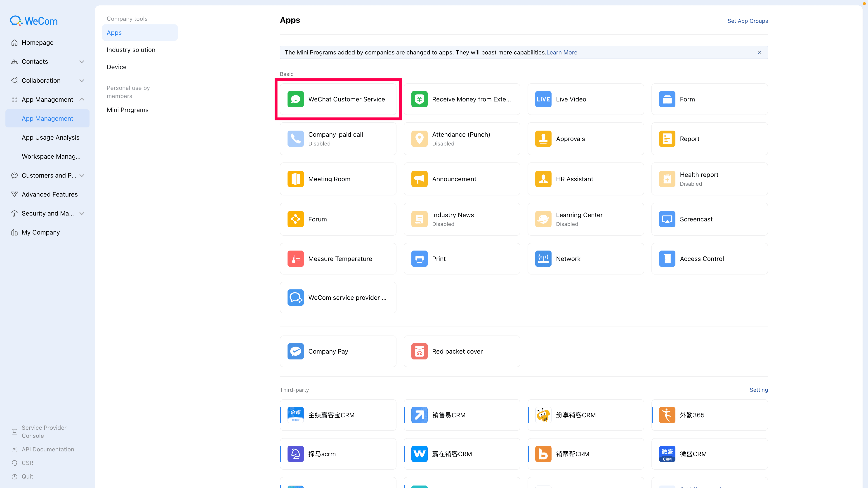Click the Company Pay icon
Screen dimensions: 868x488
[295, 351]
